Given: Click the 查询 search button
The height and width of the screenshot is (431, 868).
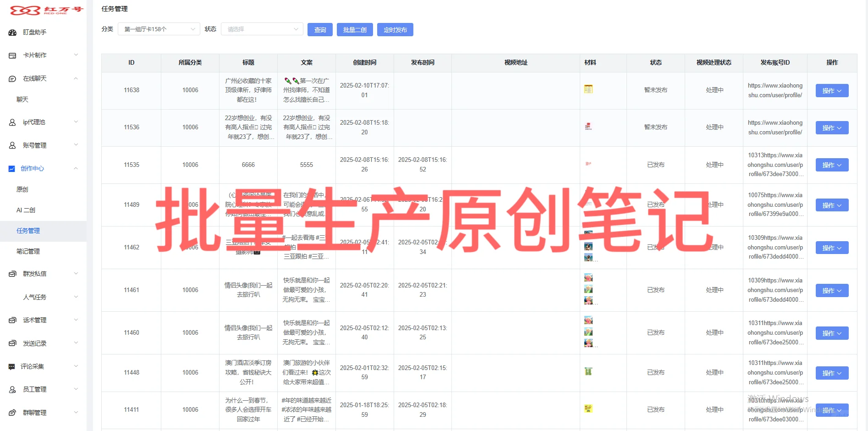Looking at the screenshot, I should pos(319,29).
